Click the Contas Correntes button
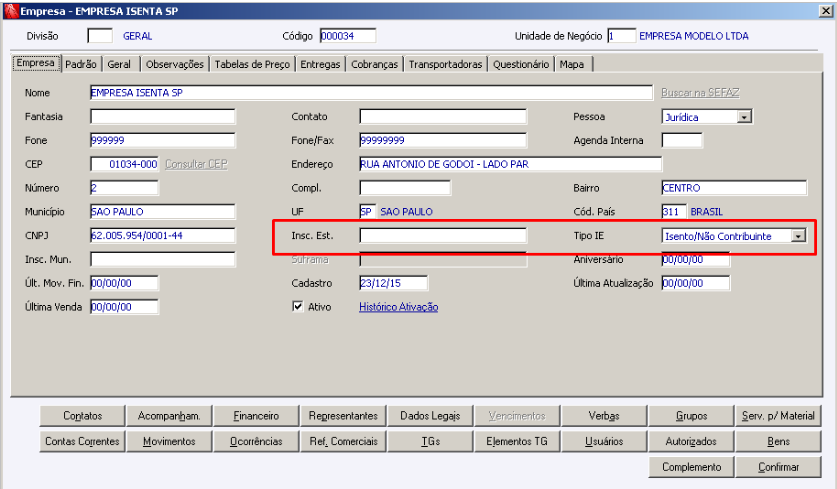The image size is (837, 489). [x=83, y=441]
